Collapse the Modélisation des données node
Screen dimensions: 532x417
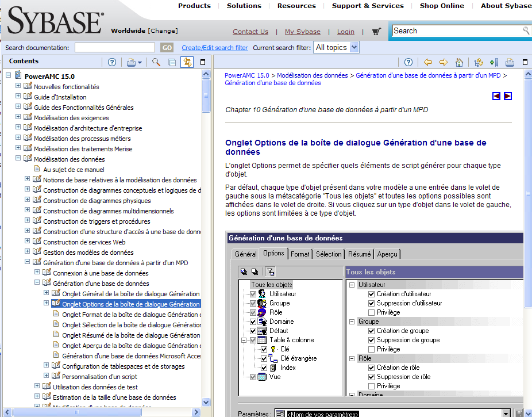pyautogui.click(x=18, y=159)
